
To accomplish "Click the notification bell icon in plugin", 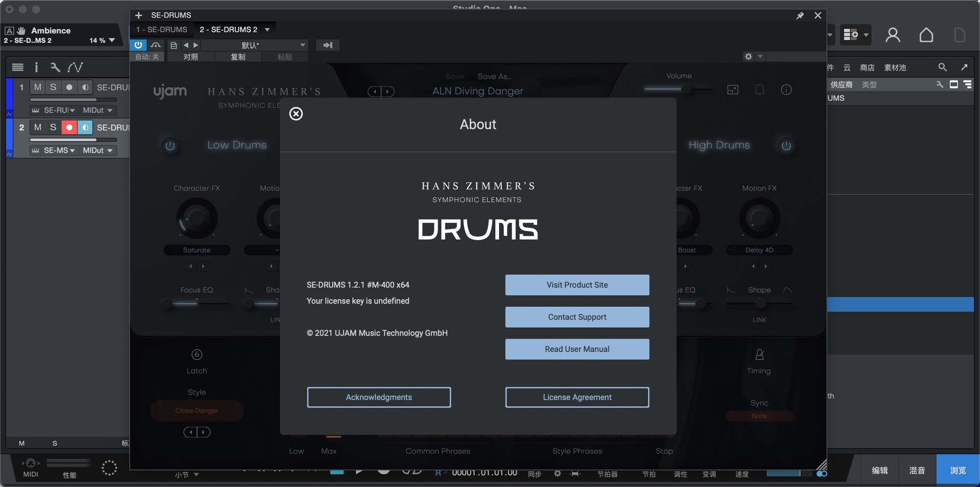I will tap(759, 90).
